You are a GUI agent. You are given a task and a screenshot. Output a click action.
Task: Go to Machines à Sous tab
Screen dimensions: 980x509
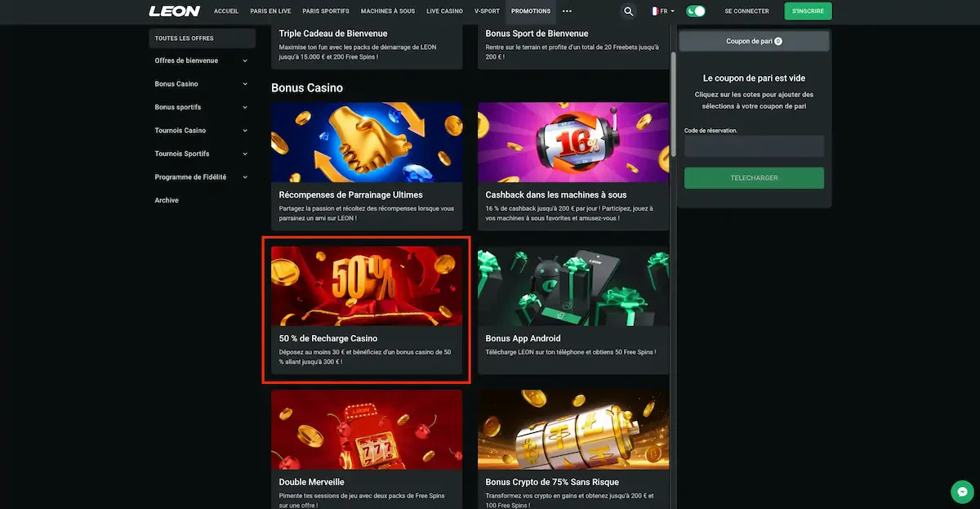click(x=387, y=11)
